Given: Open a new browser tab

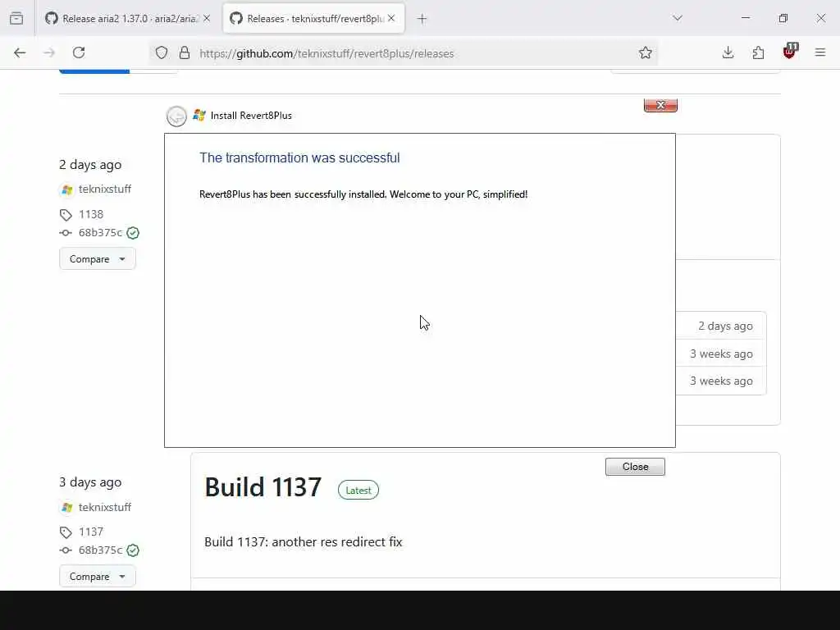Looking at the screenshot, I should (422, 19).
